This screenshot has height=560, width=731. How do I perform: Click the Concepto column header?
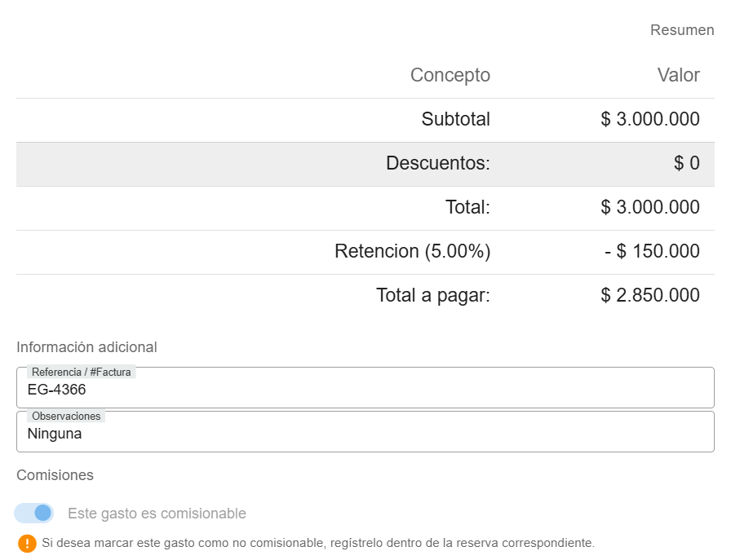[x=450, y=75]
